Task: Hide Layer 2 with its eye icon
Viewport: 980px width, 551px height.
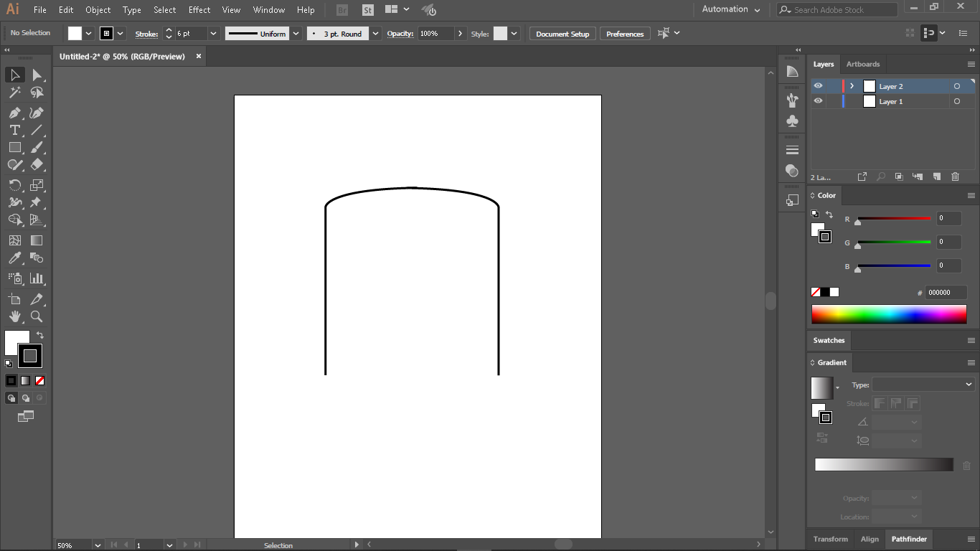Action: (818, 86)
